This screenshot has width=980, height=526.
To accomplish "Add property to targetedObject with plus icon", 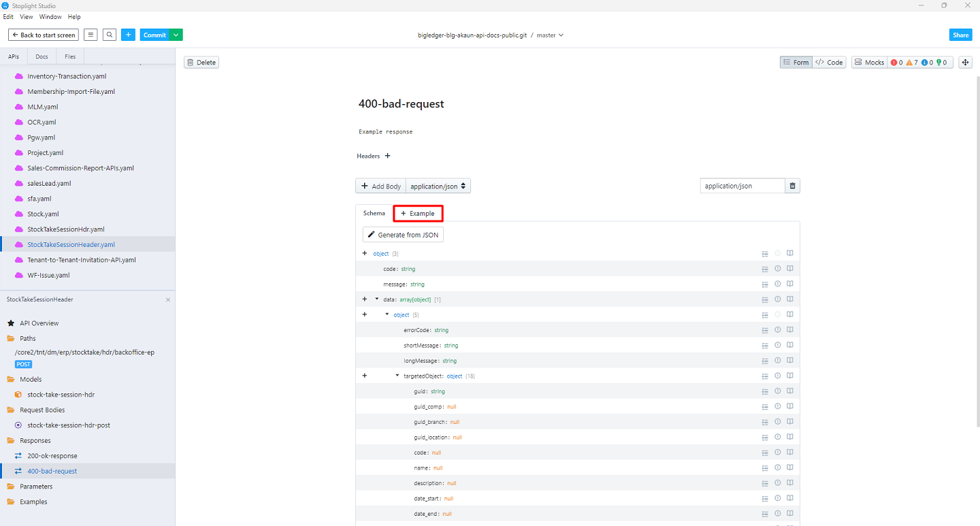I will pyautogui.click(x=365, y=376).
